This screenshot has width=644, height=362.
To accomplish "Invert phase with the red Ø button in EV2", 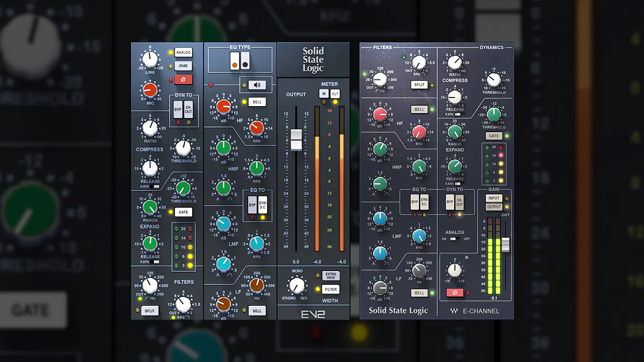I will coord(184,79).
